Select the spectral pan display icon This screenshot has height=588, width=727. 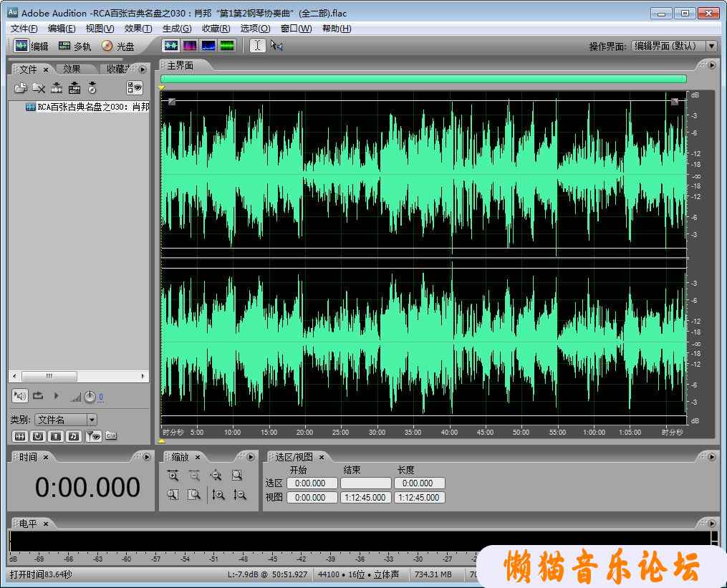pos(208,45)
